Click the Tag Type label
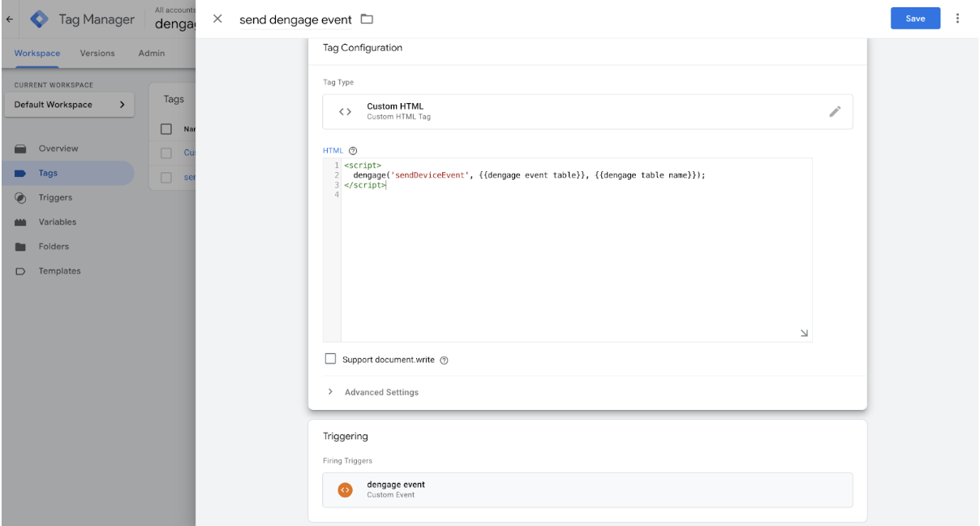 tap(338, 82)
